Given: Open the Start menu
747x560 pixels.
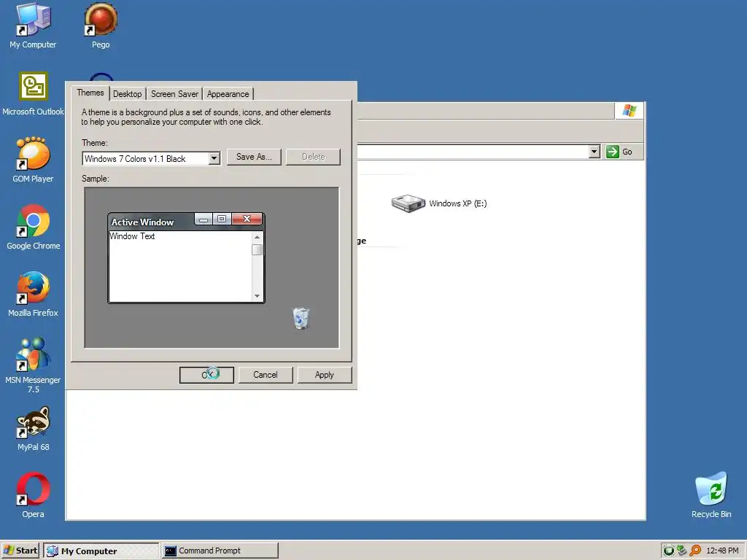Looking at the screenshot, I should 20,551.
